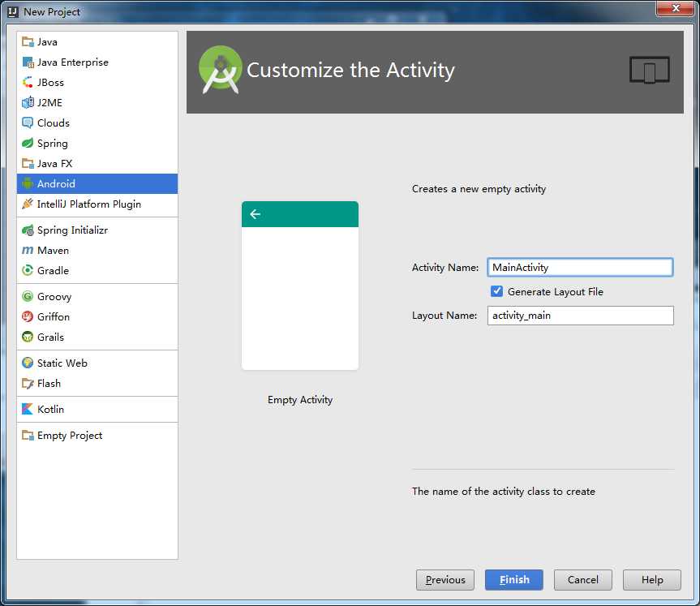Screen dimensions: 700x606
Task: Click the IntelliJ icon in title bar
Action: 13,11
